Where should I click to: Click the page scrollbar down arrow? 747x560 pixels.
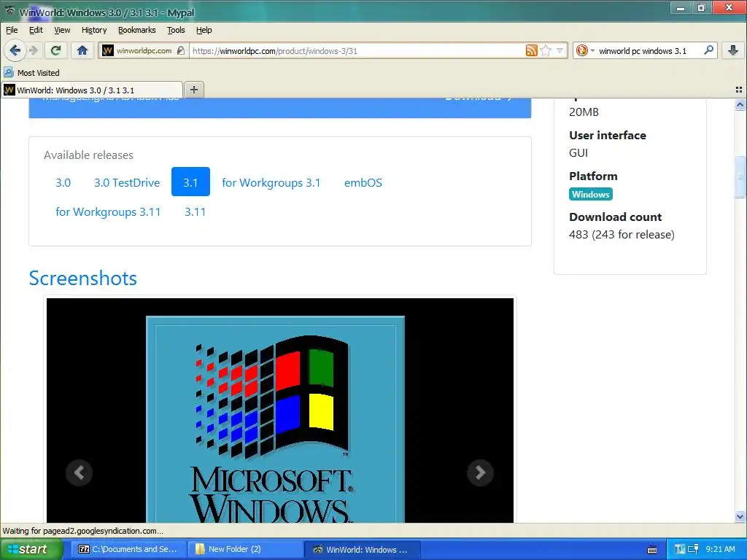coord(740,517)
